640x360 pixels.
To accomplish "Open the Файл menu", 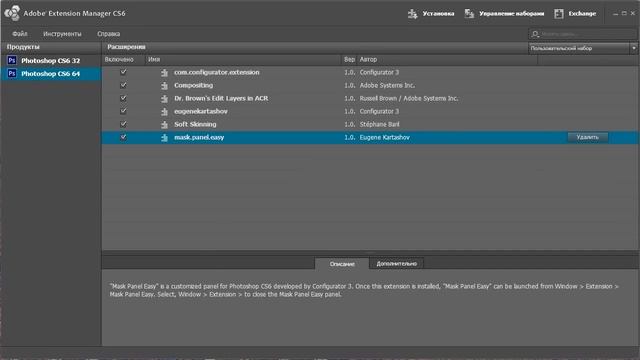I will coord(20,34).
